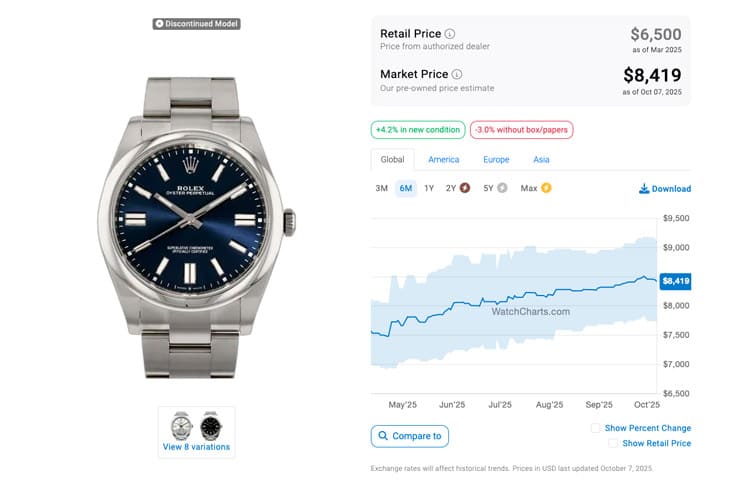
Task: Click the +4.2% in new condition badge
Action: coord(418,130)
